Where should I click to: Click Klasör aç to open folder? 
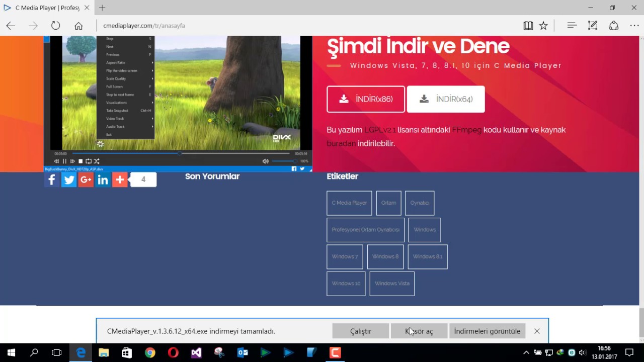pyautogui.click(x=419, y=331)
